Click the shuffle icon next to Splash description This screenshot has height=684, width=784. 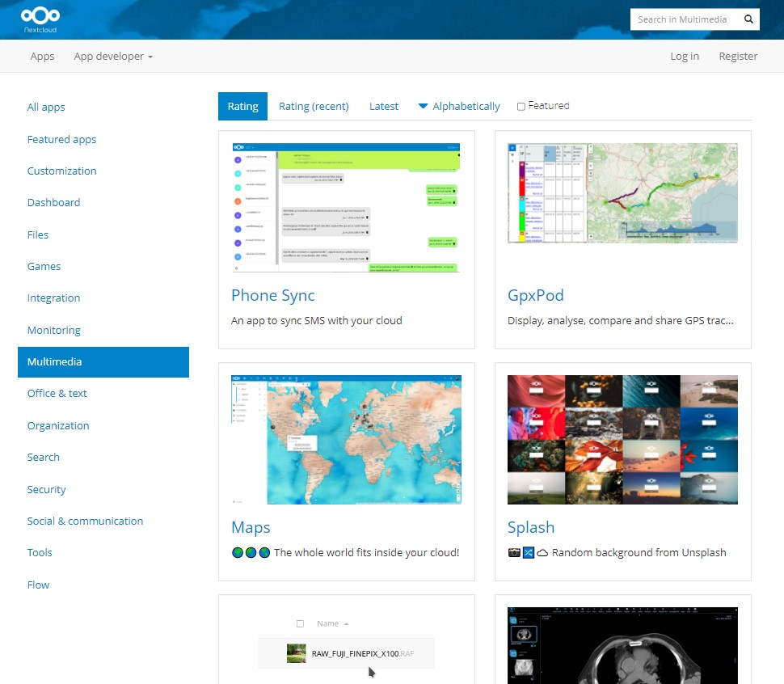529,552
